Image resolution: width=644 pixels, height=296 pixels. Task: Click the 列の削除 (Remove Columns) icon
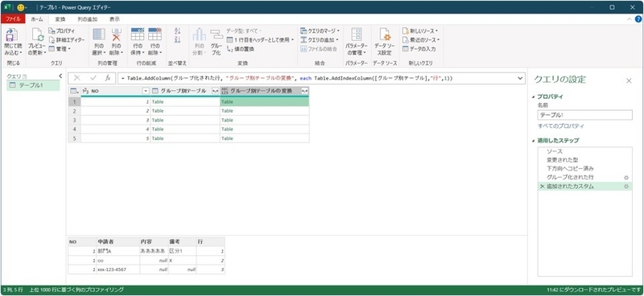117,35
